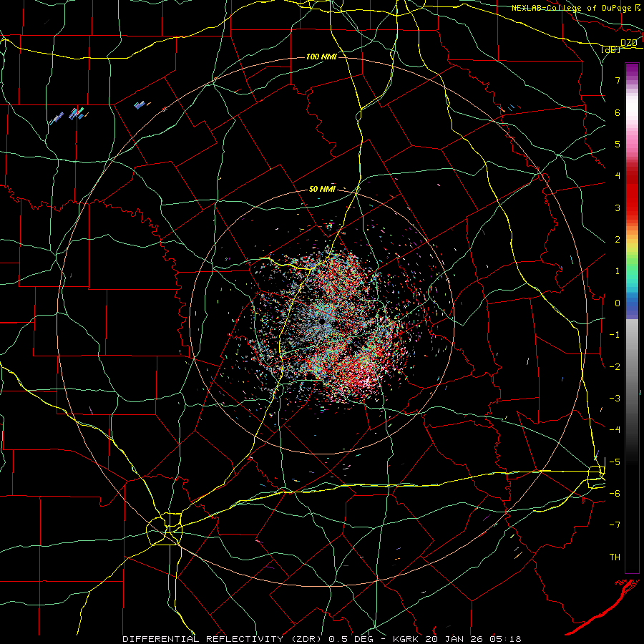
Task: Click the value 7 on the color scale
Action: coord(618,80)
